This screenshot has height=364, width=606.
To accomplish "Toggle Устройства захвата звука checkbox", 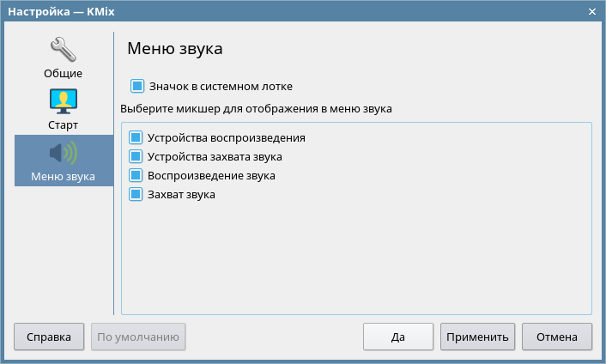I will pyautogui.click(x=136, y=156).
